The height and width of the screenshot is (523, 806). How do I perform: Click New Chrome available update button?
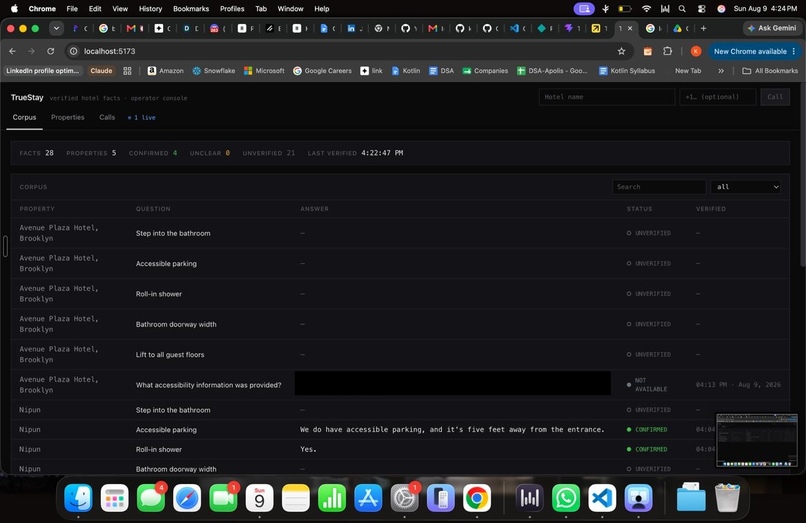click(x=755, y=51)
